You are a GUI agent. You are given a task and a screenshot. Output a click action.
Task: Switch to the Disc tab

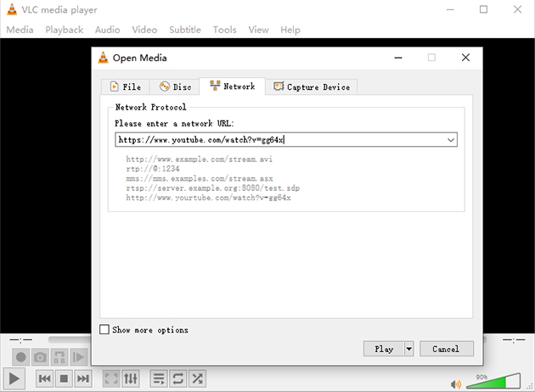click(x=175, y=87)
